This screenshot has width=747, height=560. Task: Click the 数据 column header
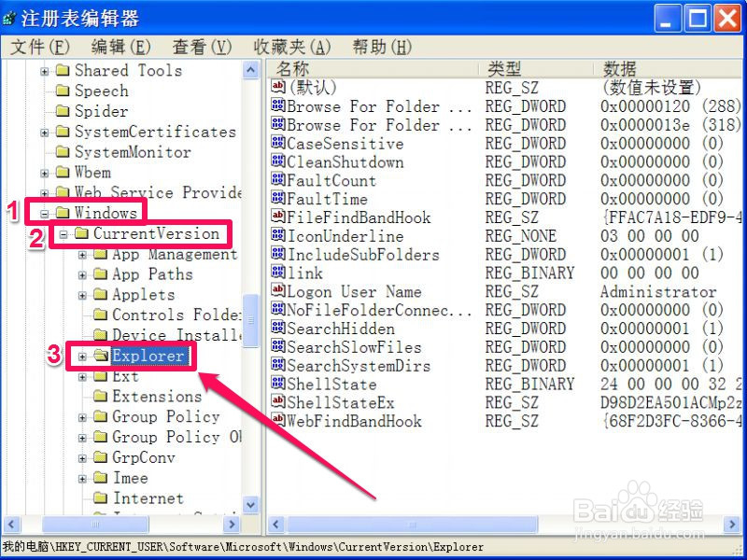[621, 67]
